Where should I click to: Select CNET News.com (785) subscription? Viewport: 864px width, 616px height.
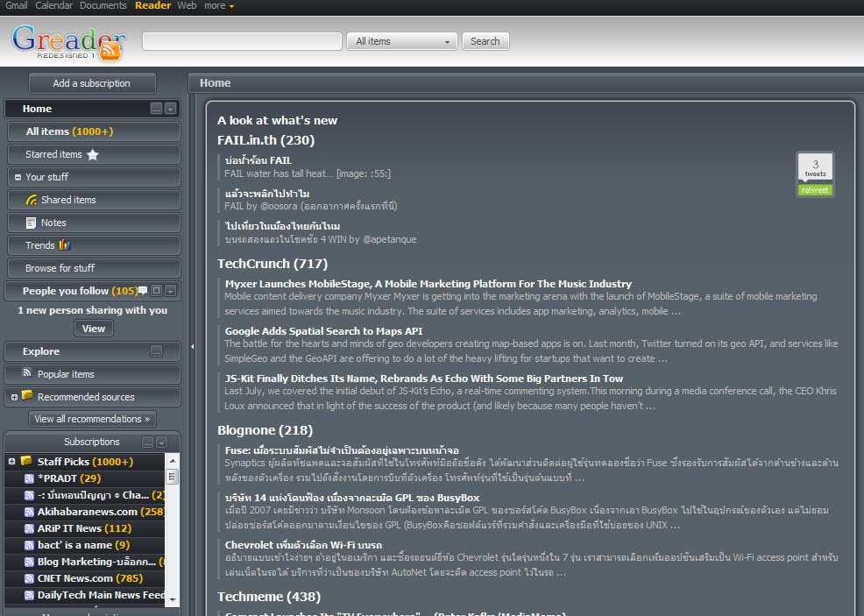89,578
